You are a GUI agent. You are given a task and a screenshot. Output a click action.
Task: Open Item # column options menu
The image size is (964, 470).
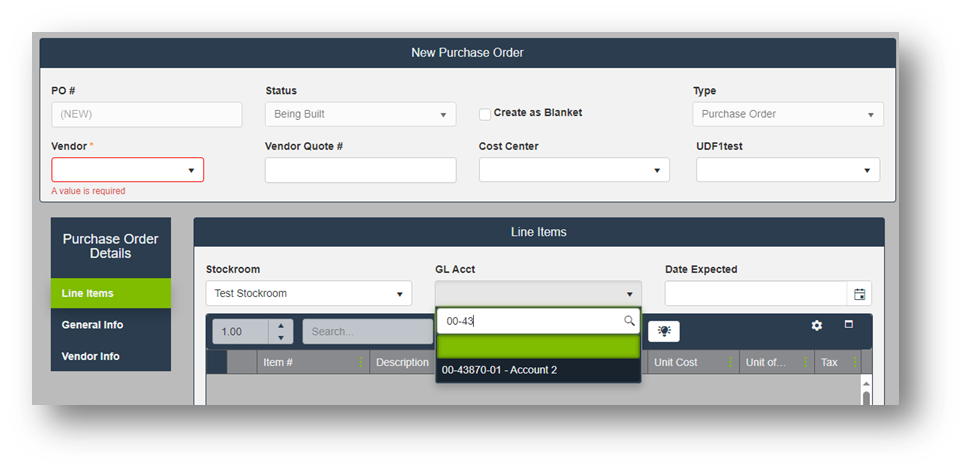coord(361,362)
